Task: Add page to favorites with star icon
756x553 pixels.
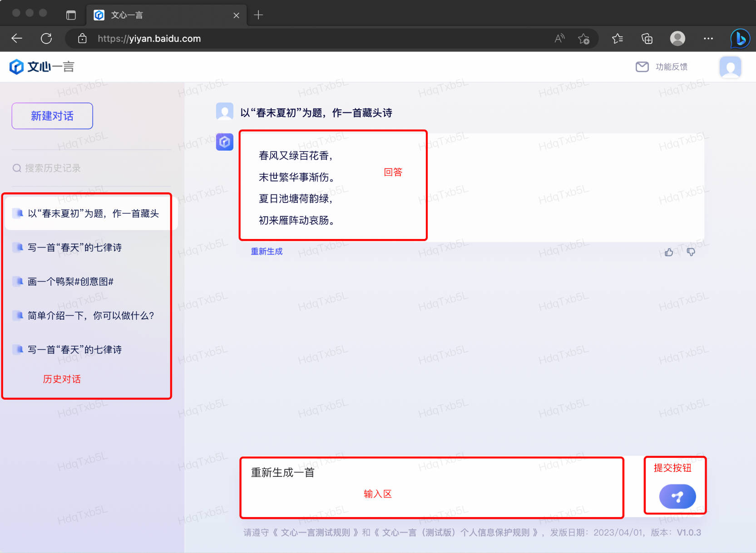Action: (584, 39)
